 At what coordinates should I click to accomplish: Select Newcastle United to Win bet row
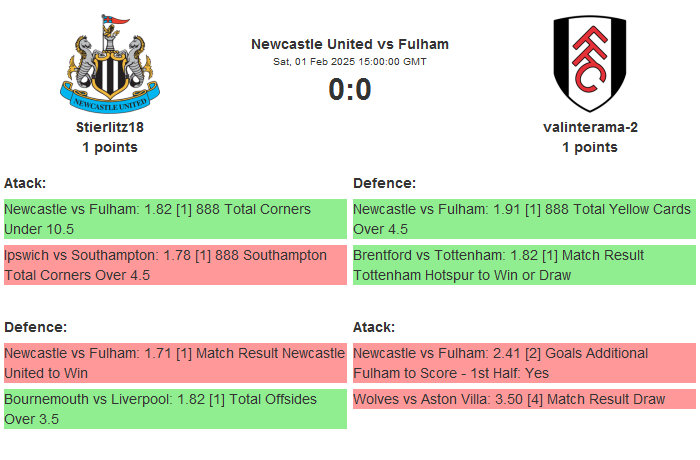[175, 363]
